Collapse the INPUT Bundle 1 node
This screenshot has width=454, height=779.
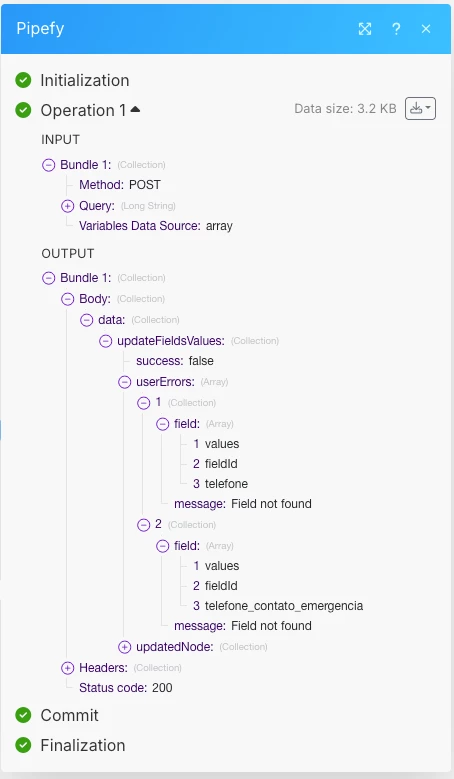coord(49,165)
